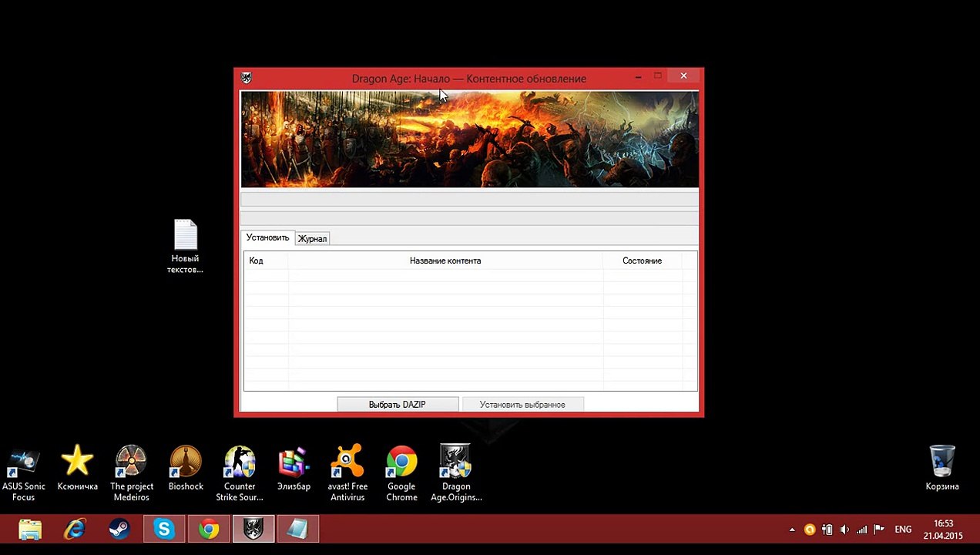Show hidden system tray icons
Image resolution: width=980 pixels, height=555 pixels.
(x=792, y=530)
